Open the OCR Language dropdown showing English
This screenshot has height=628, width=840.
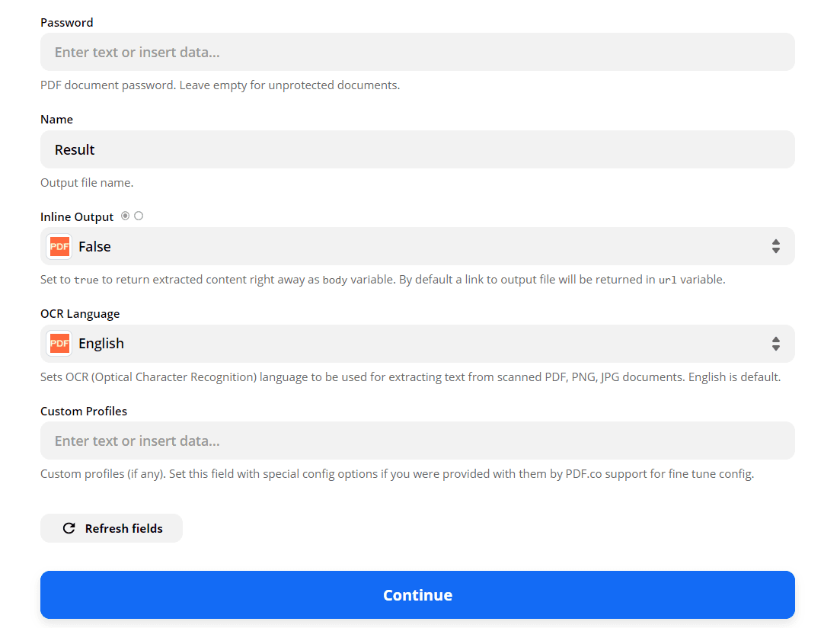coord(417,344)
